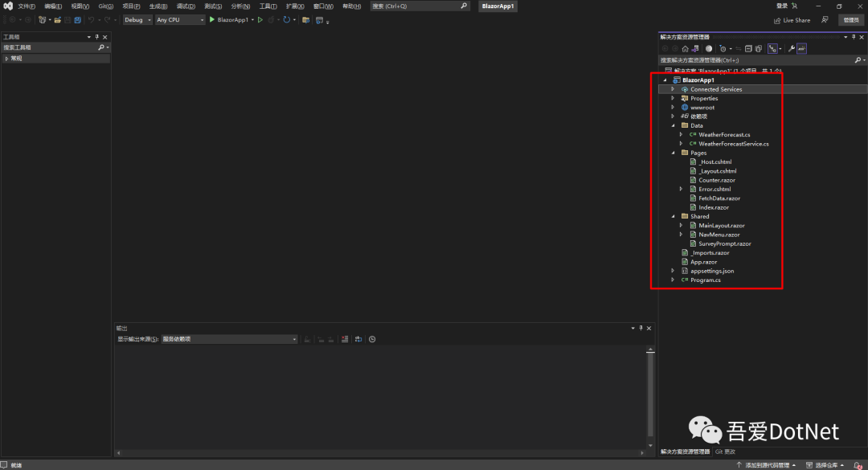Open the Git(G) menu

[x=106, y=6]
